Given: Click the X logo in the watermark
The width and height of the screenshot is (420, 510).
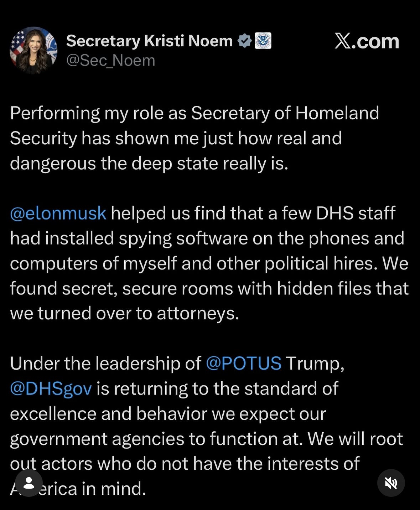Looking at the screenshot, I should (x=343, y=41).
